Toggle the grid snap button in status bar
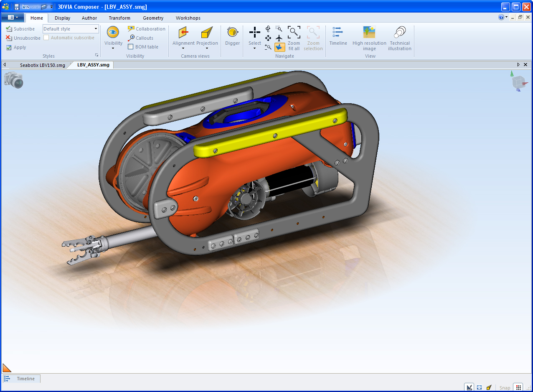Screen dimensions: 533x392 click(x=518, y=387)
